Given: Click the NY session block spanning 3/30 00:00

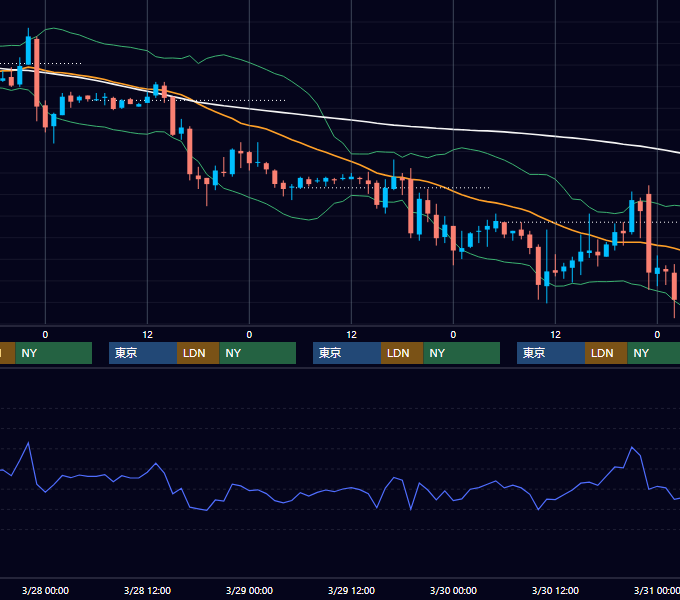Looking at the screenshot, I should click(461, 353).
